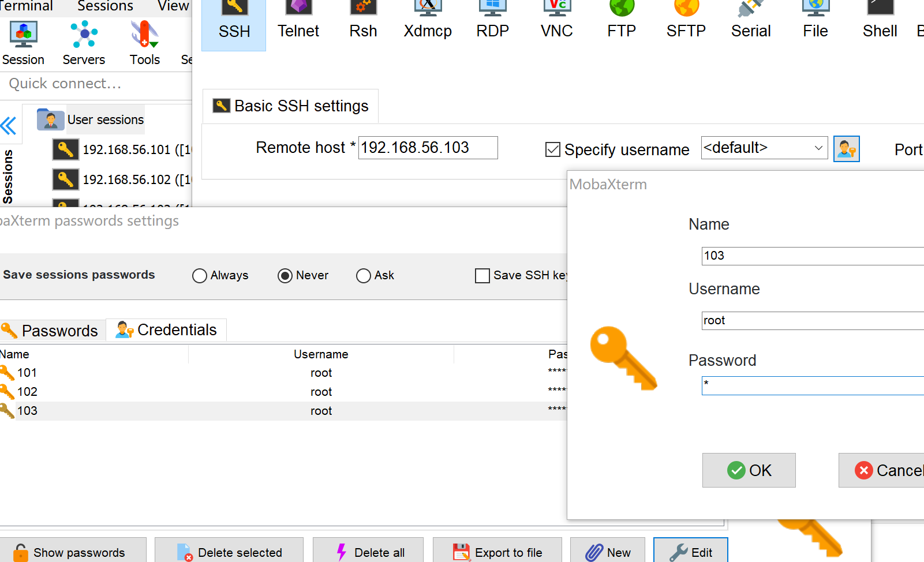Click OK in the MobaXterm dialog
924x562 pixels.
coord(749,470)
